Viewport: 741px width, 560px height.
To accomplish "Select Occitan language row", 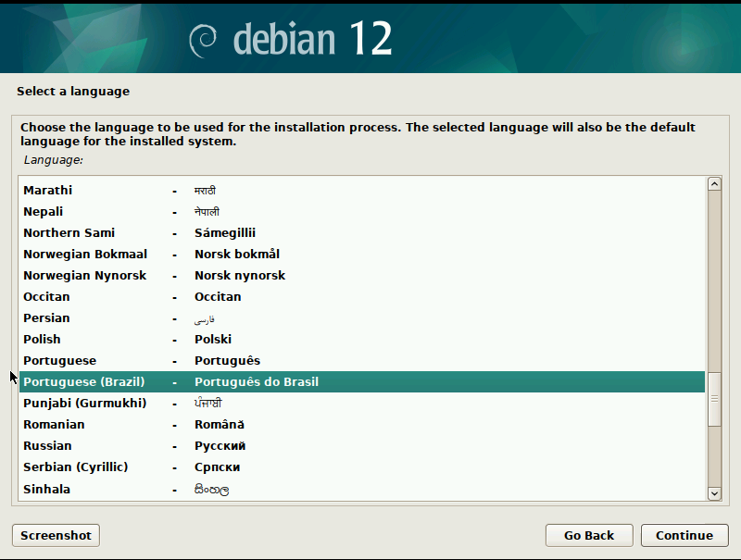I will 362,296.
